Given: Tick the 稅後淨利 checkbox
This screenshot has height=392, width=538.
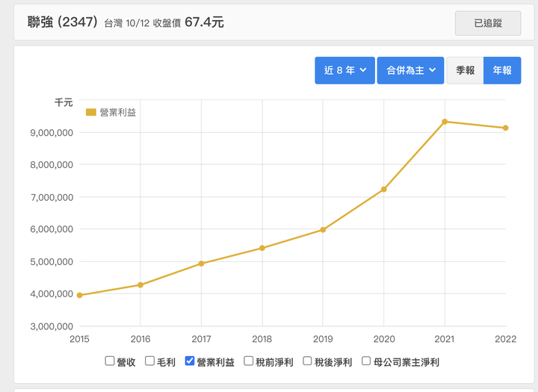Looking at the screenshot, I should coord(307,361).
